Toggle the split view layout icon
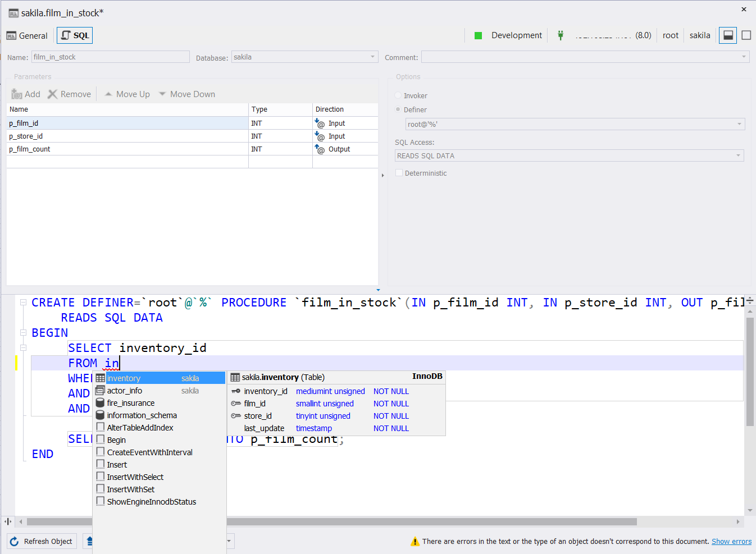This screenshot has width=756, height=554. (728, 35)
